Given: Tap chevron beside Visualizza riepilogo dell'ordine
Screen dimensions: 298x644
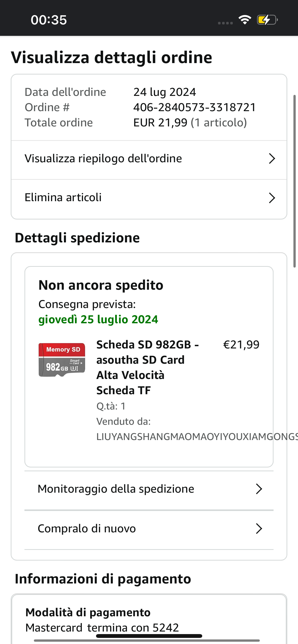Looking at the screenshot, I should (272, 158).
